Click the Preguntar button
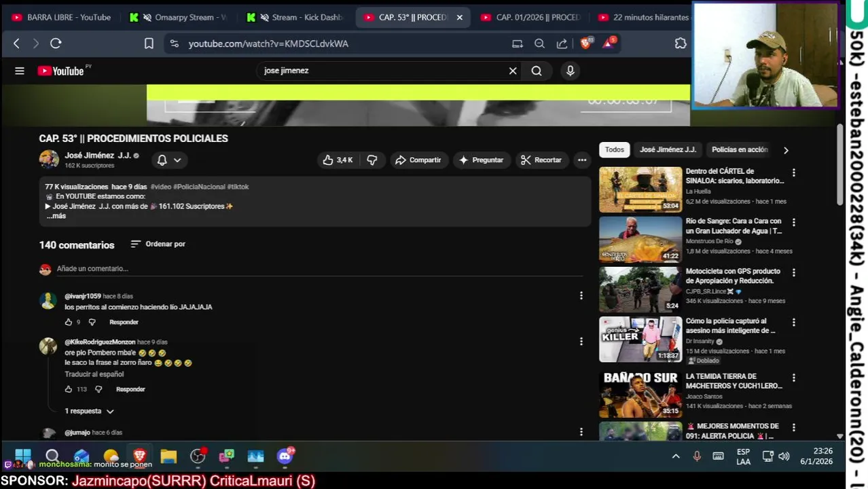This screenshot has height=489, width=868. [x=481, y=160]
